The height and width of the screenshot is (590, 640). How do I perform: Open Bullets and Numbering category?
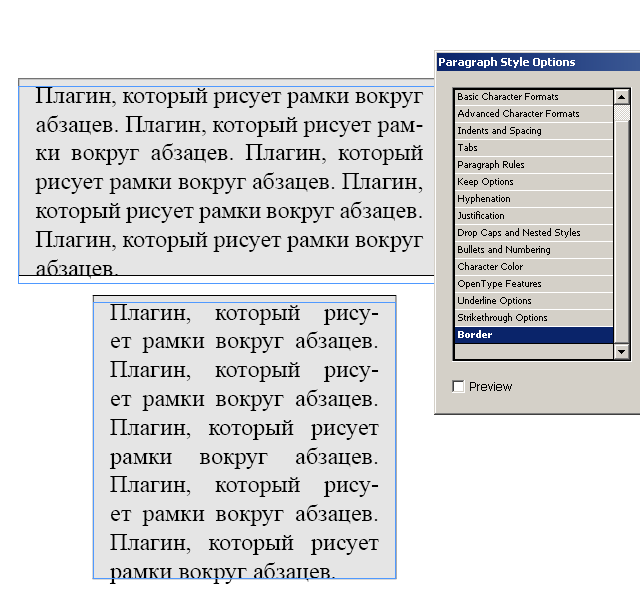(x=534, y=250)
